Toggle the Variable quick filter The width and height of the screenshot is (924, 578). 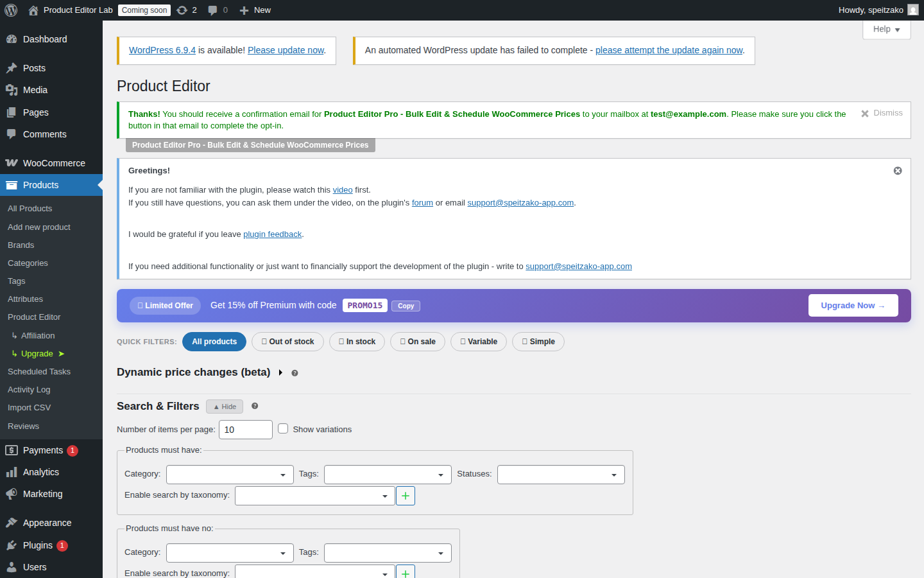pyautogui.click(x=479, y=342)
